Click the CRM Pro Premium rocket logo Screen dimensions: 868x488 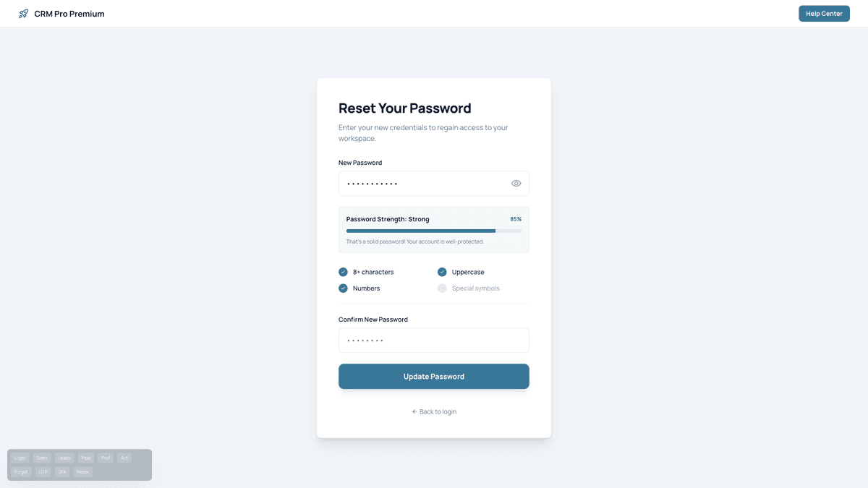(22, 13)
